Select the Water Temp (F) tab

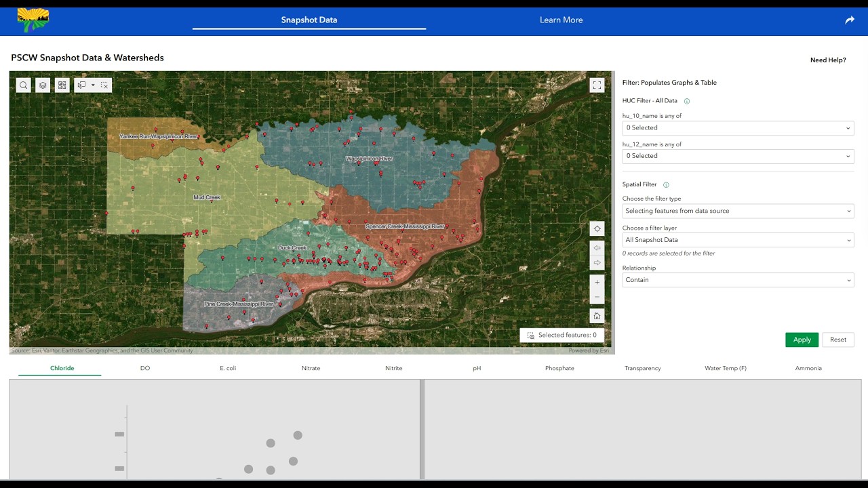[726, 368]
